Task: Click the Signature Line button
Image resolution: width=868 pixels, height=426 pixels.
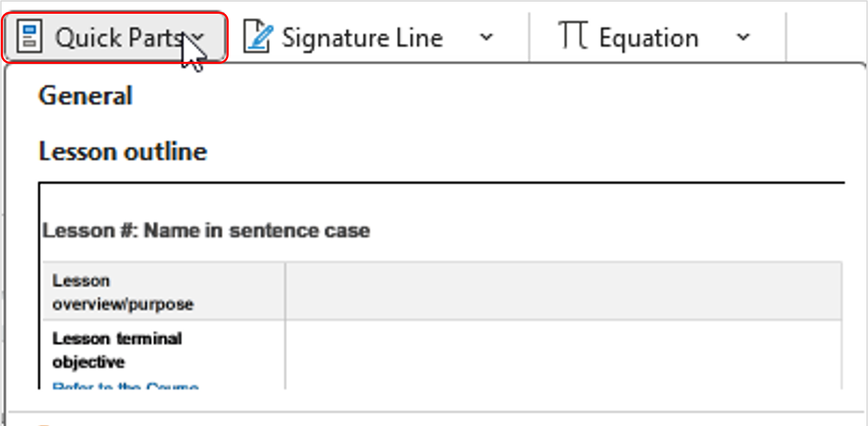Action: (x=362, y=36)
